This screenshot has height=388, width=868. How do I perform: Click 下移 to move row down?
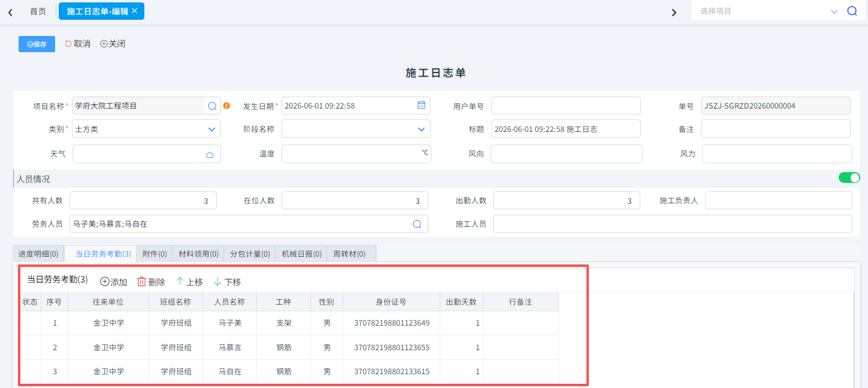pos(227,282)
